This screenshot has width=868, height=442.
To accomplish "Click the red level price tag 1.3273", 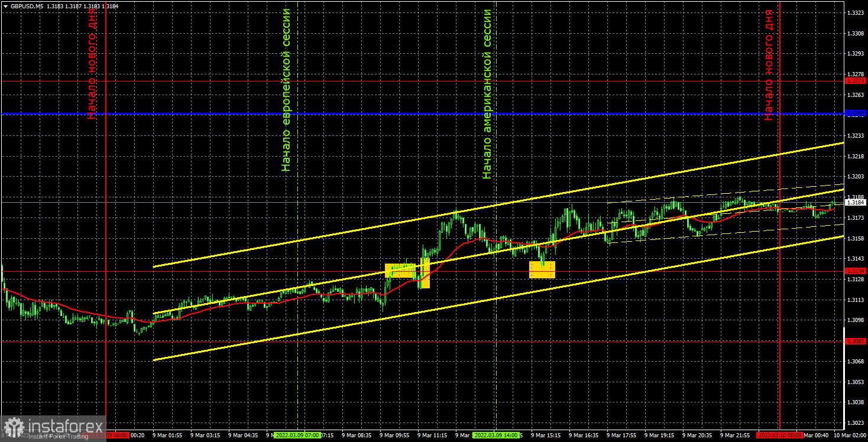I will pos(855,80).
